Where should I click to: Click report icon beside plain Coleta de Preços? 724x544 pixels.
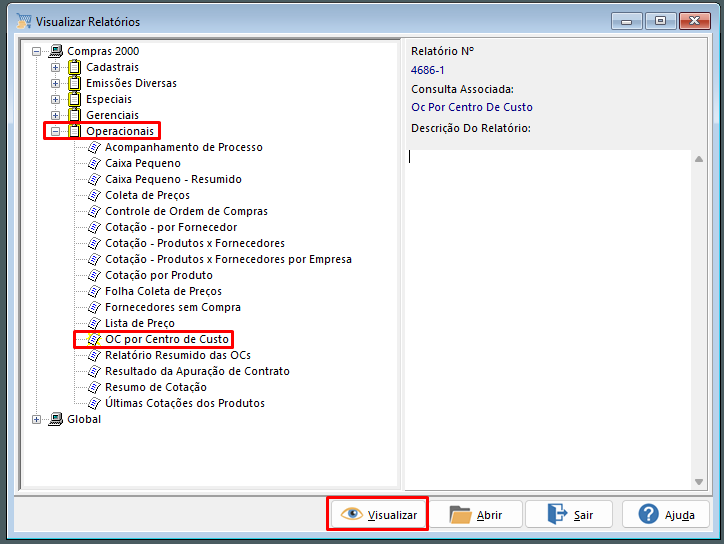point(94,195)
